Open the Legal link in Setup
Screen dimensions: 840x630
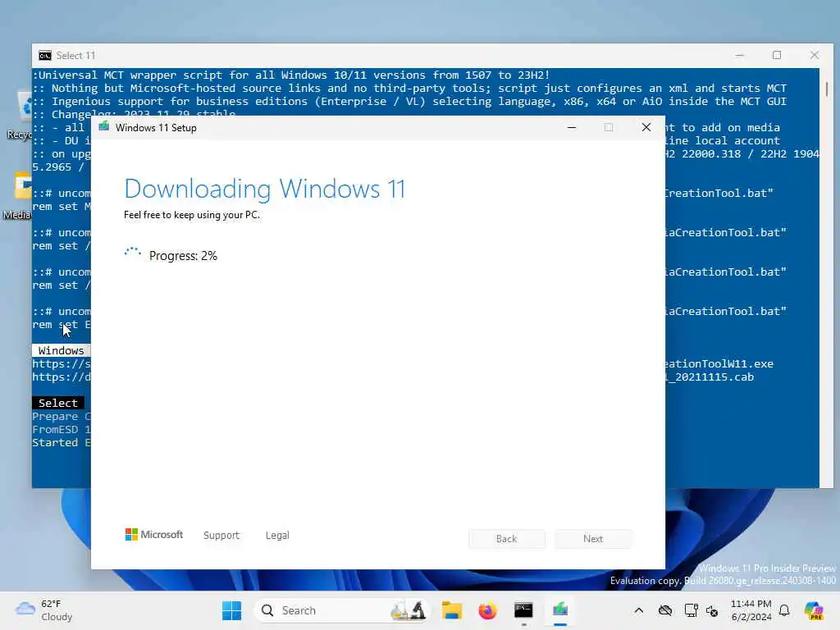(277, 535)
